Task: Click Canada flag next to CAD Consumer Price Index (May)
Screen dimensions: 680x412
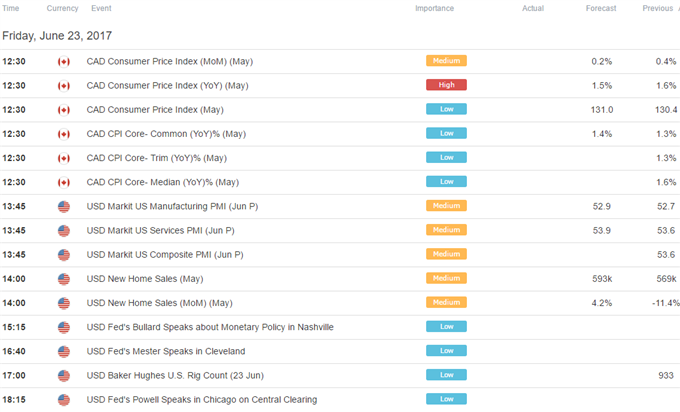Action: 64,110
